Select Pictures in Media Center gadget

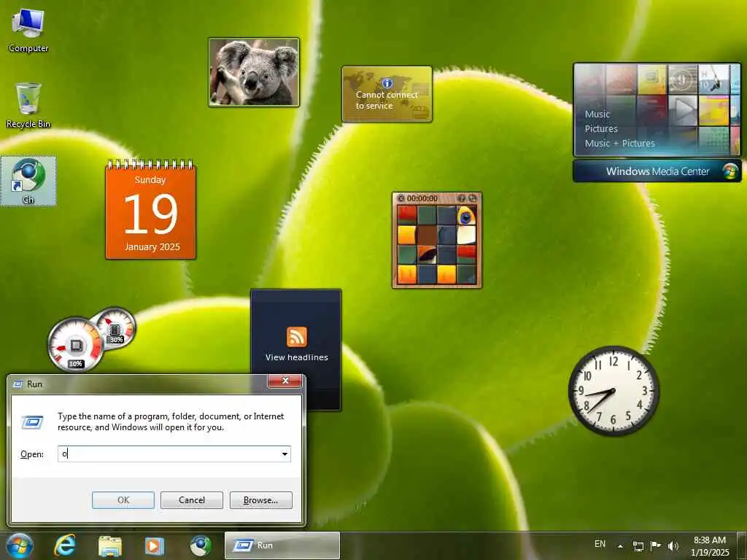pos(601,128)
